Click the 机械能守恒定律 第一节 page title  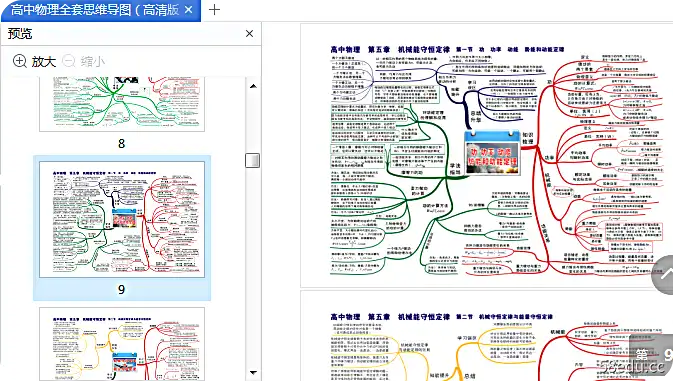point(447,49)
